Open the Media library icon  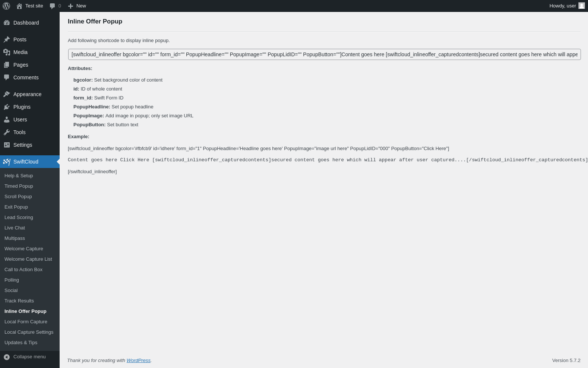(x=7, y=52)
